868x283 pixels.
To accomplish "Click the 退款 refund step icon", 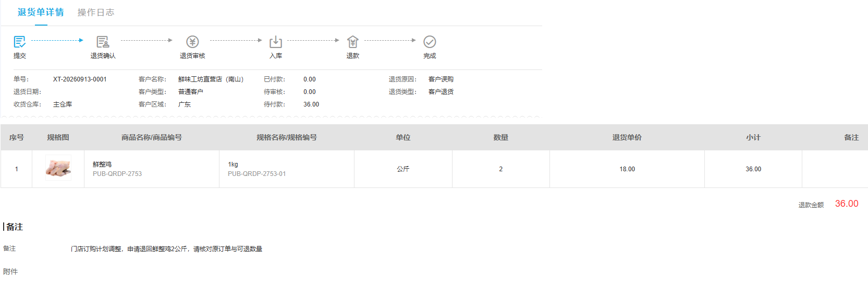I will pyautogui.click(x=353, y=41).
